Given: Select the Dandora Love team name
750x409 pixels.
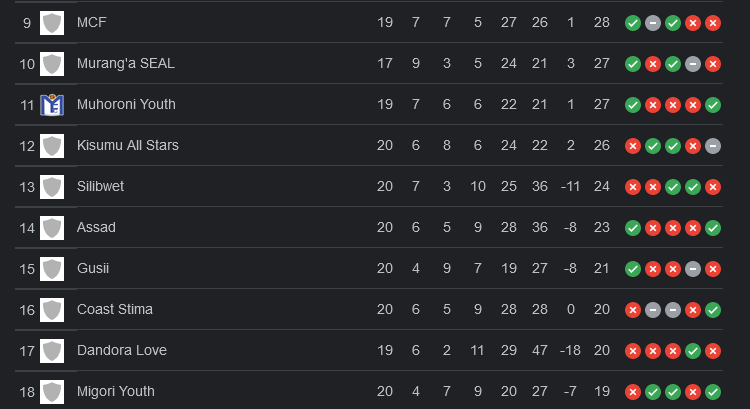Looking at the screenshot, I should pos(122,350).
